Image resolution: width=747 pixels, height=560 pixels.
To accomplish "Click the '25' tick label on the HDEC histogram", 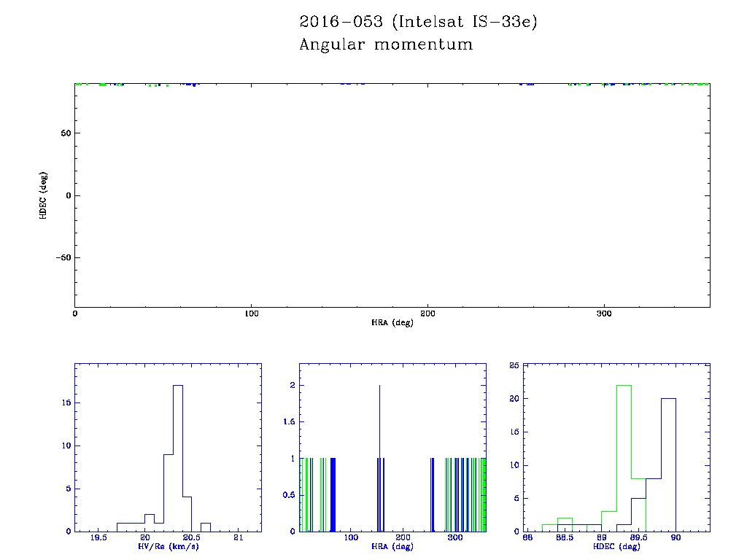I will coord(514,365).
